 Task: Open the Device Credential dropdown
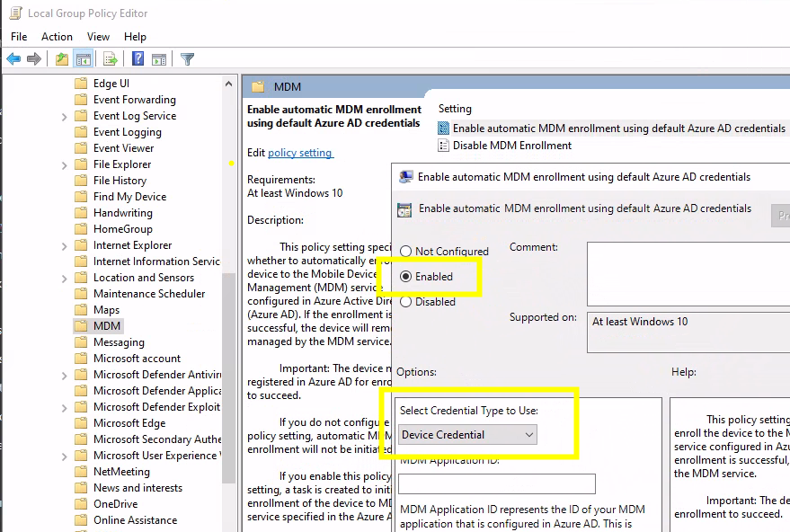(467, 435)
